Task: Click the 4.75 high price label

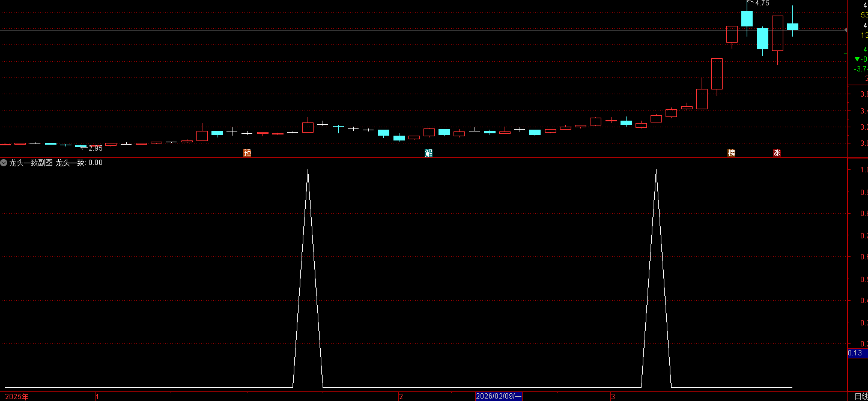Action: coord(762,3)
